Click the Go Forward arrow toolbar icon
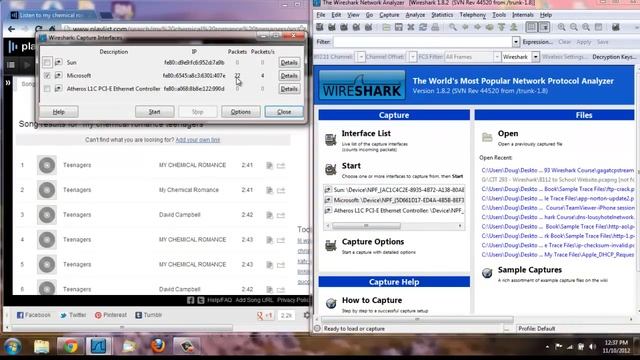Screen dimensions: 640x360 [478, 27]
